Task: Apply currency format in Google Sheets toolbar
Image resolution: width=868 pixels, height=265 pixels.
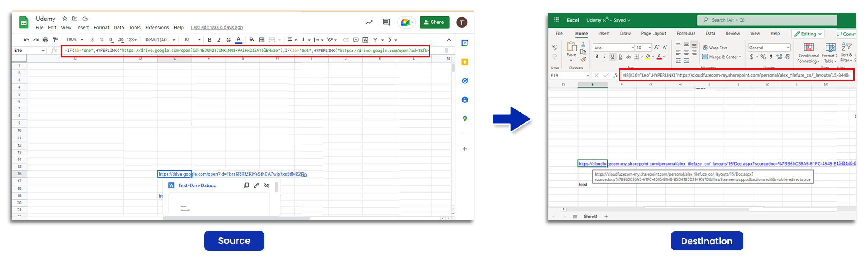Action: tap(93, 40)
